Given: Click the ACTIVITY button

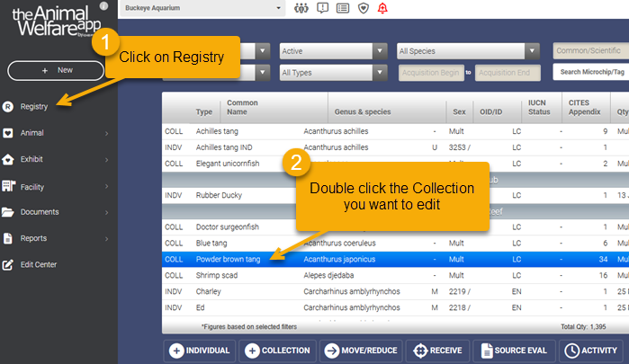Looking at the screenshot, I should click(x=591, y=351).
